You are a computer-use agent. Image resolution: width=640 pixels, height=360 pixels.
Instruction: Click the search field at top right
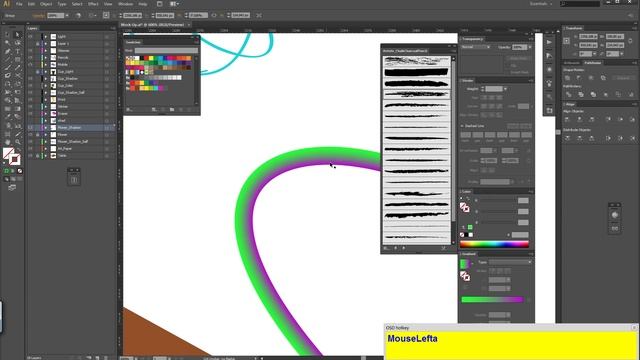[580, 4]
